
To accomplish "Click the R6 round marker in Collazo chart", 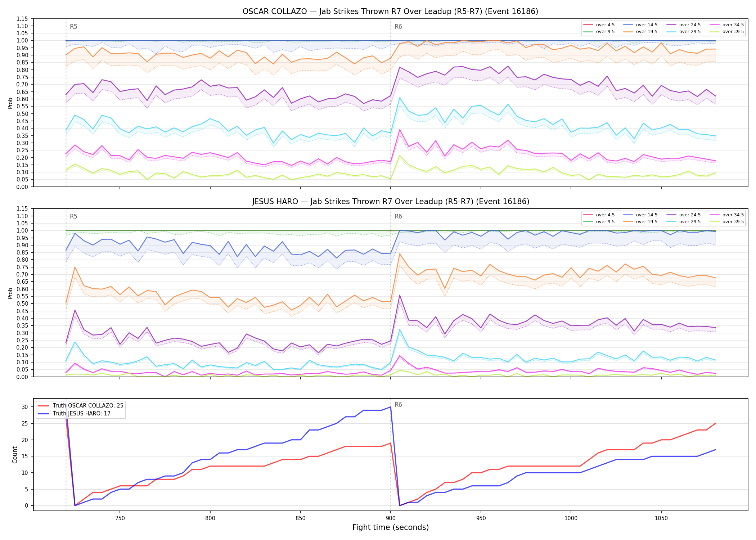I will point(398,27).
